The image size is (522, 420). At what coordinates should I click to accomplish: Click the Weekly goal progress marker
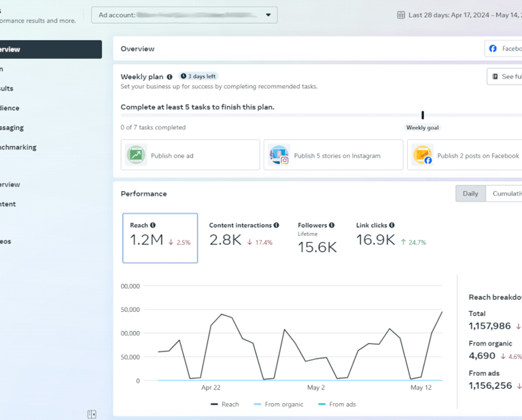[423, 115]
